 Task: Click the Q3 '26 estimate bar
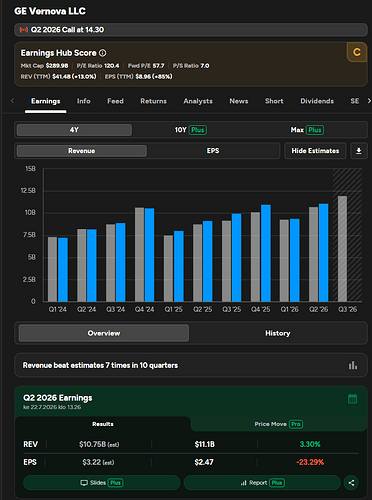[x=342, y=249]
